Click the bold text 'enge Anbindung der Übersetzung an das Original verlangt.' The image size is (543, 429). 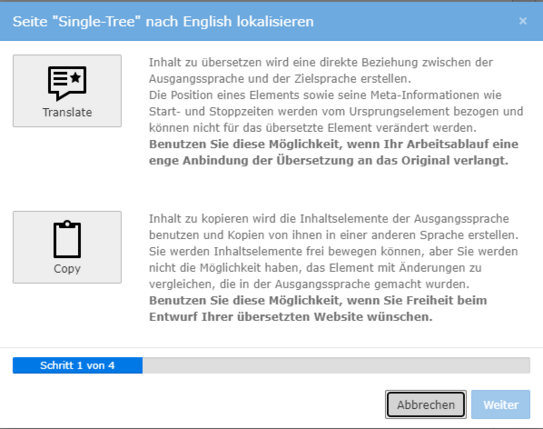[x=329, y=161]
